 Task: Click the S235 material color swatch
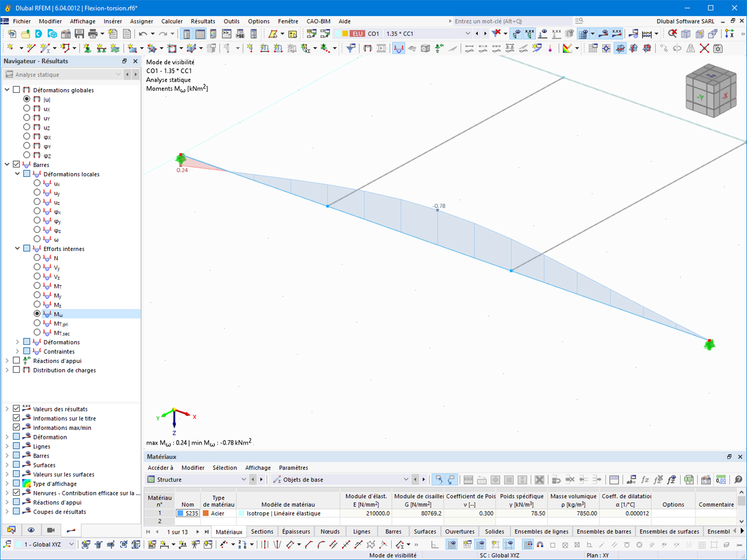click(180, 513)
